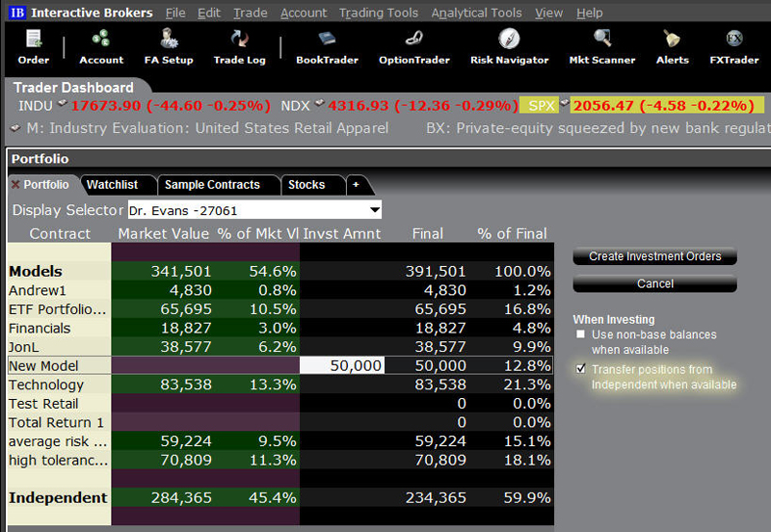Expand the Display Selector dropdown
The width and height of the screenshot is (771, 532).
point(375,210)
